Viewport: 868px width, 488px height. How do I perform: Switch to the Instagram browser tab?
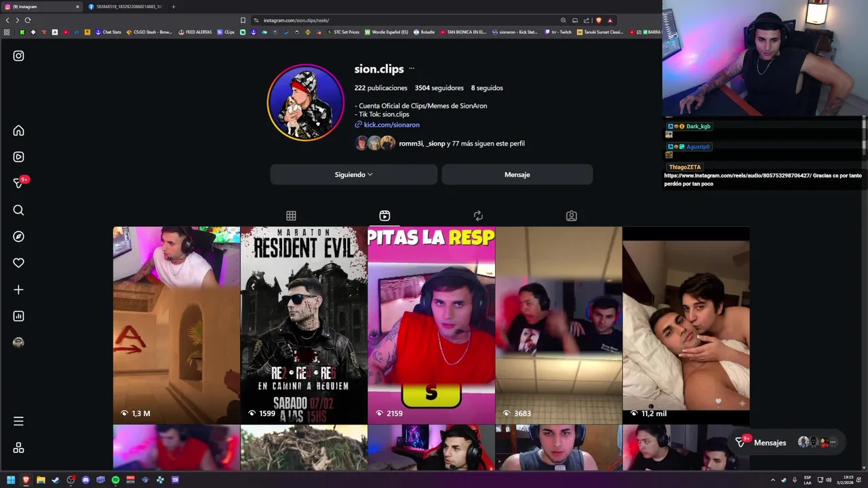(41, 6)
